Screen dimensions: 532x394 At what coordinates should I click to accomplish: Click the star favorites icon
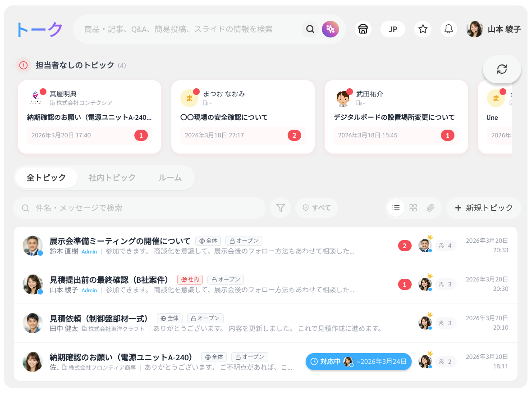[422, 29]
